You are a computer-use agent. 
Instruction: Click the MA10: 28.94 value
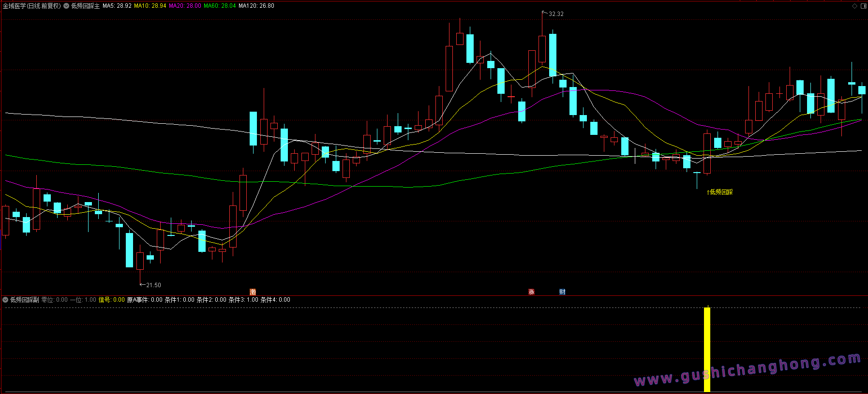[150, 6]
